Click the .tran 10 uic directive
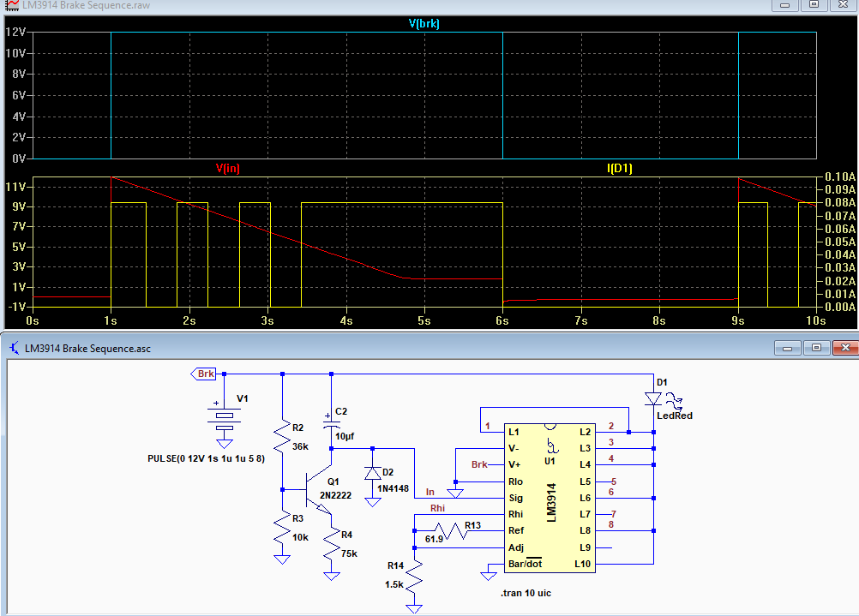 526,593
